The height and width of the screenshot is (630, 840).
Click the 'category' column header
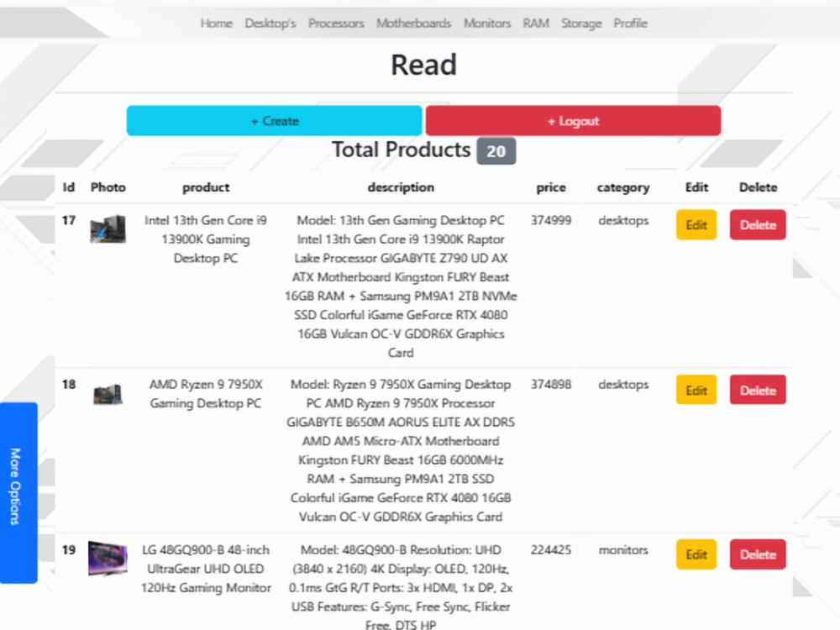pos(623,187)
